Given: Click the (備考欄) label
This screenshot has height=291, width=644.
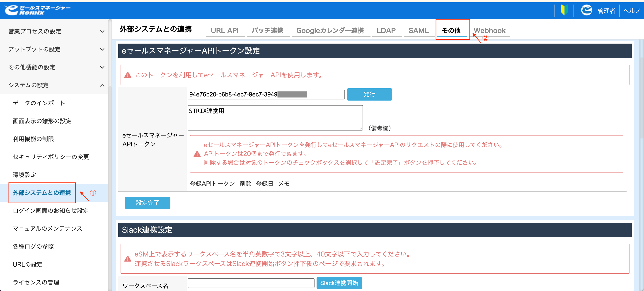Looking at the screenshot, I should click(x=380, y=128).
